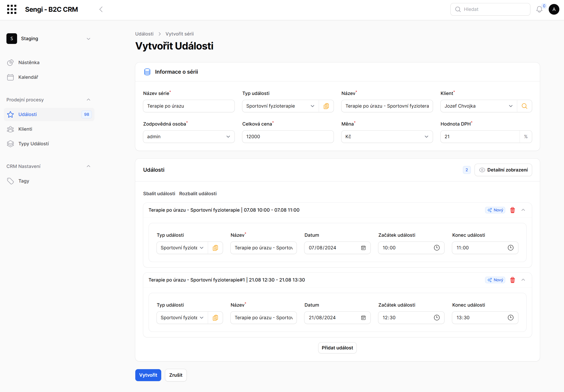This screenshot has width=564, height=392.
Task: Open calendar picker for 07/08/2024 date
Action: (x=364, y=248)
